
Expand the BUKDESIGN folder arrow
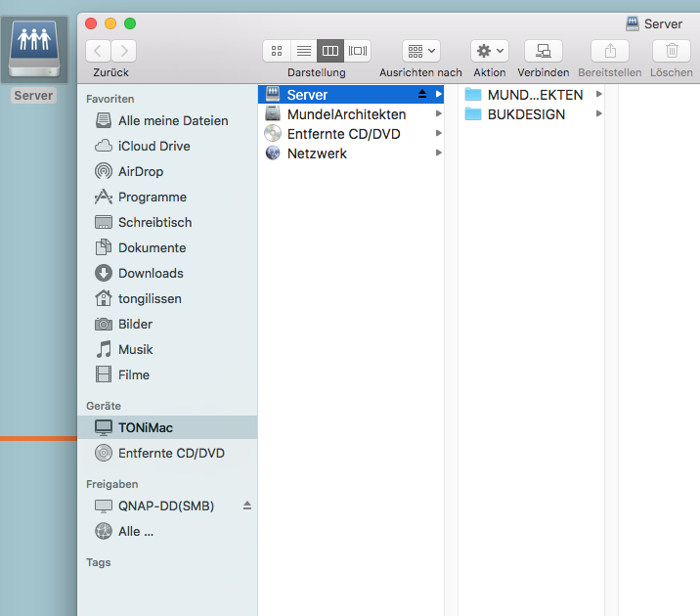599,114
